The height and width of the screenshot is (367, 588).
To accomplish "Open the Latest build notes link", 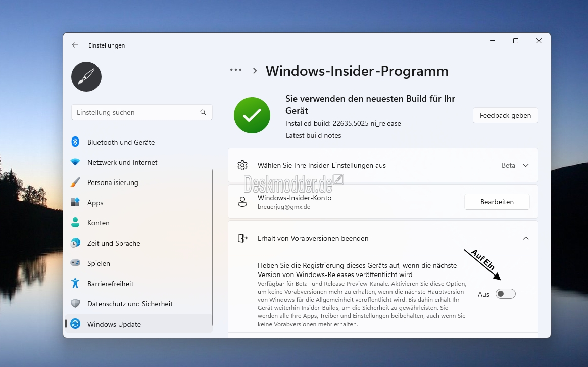I will 314,135.
